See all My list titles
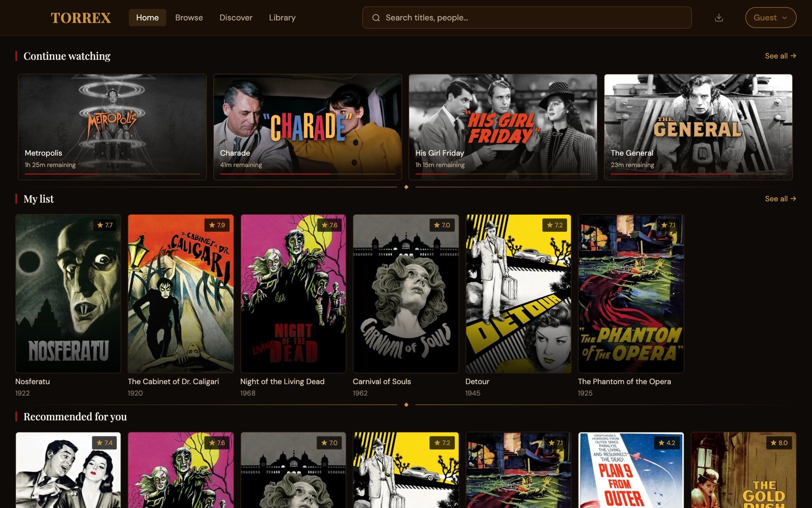Image resolution: width=812 pixels, height=508 pixels. click(x=781, y=199)
